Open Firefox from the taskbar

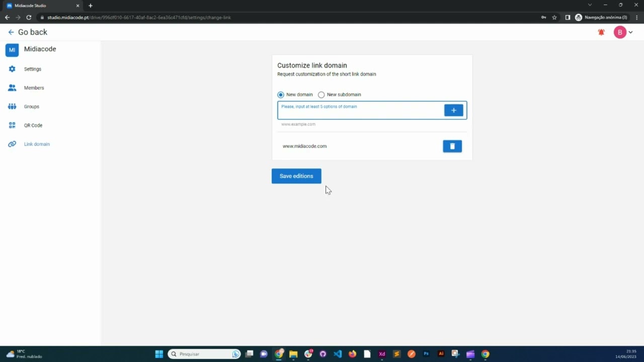352,354
